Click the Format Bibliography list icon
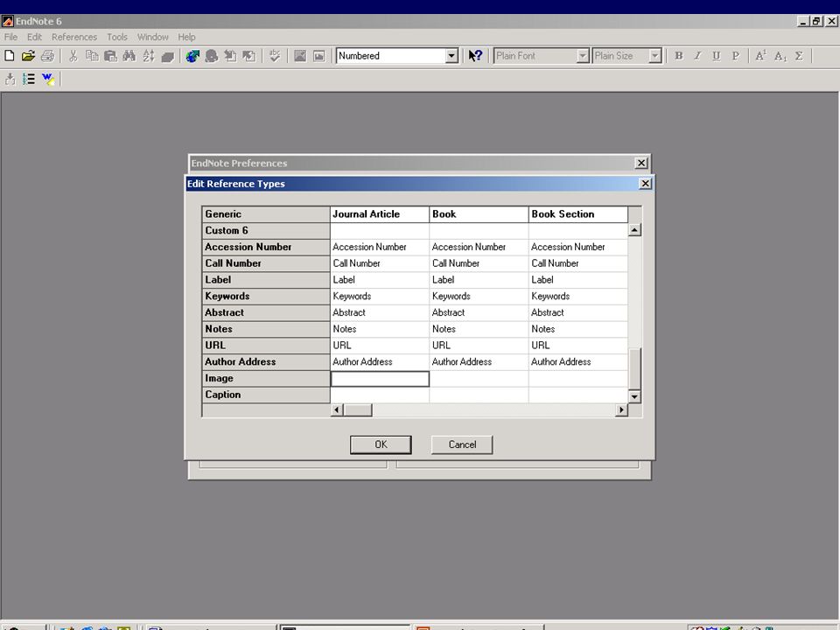The image size is (840, 630). 28,80
